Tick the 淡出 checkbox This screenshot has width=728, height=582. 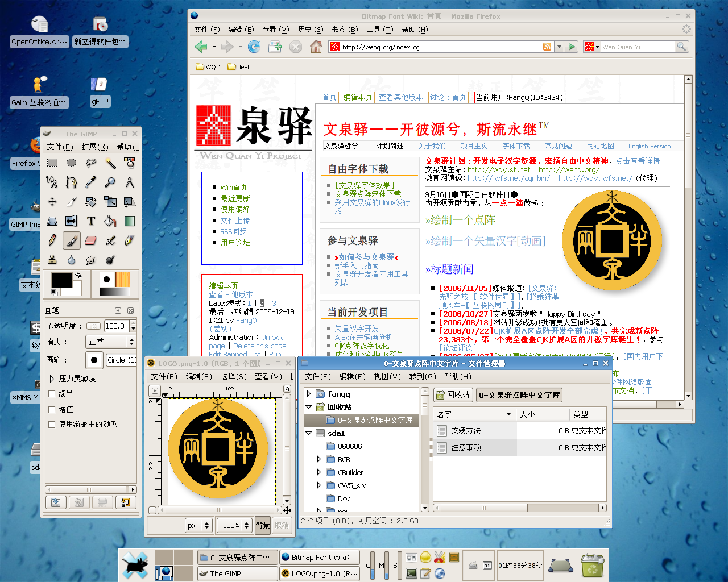click(52, 393)
